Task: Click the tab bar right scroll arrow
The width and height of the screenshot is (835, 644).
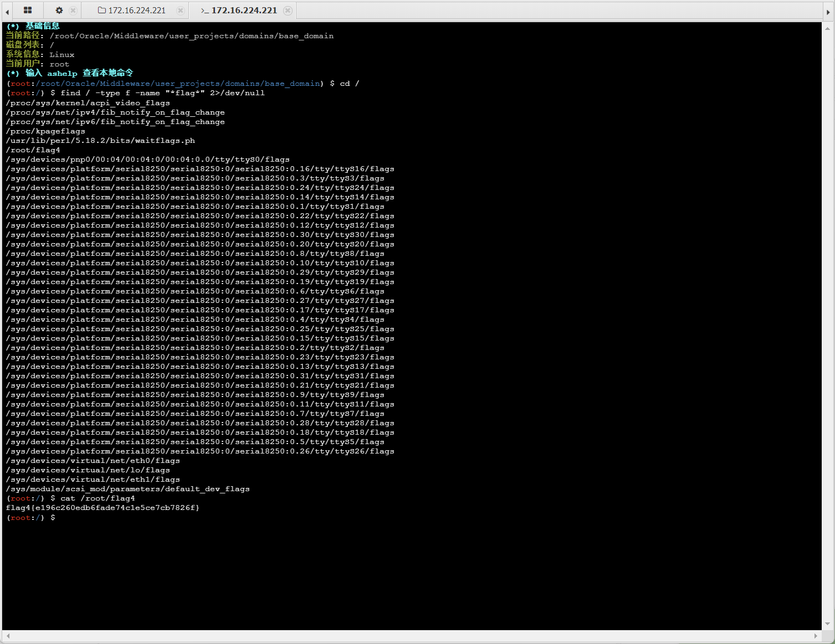Action: coord(828,11)
